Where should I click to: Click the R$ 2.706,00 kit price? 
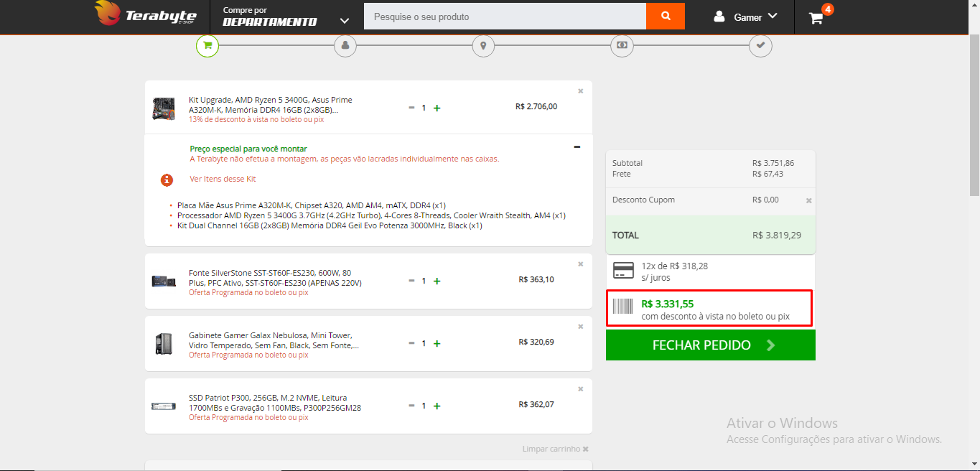(x=536, y=106)
